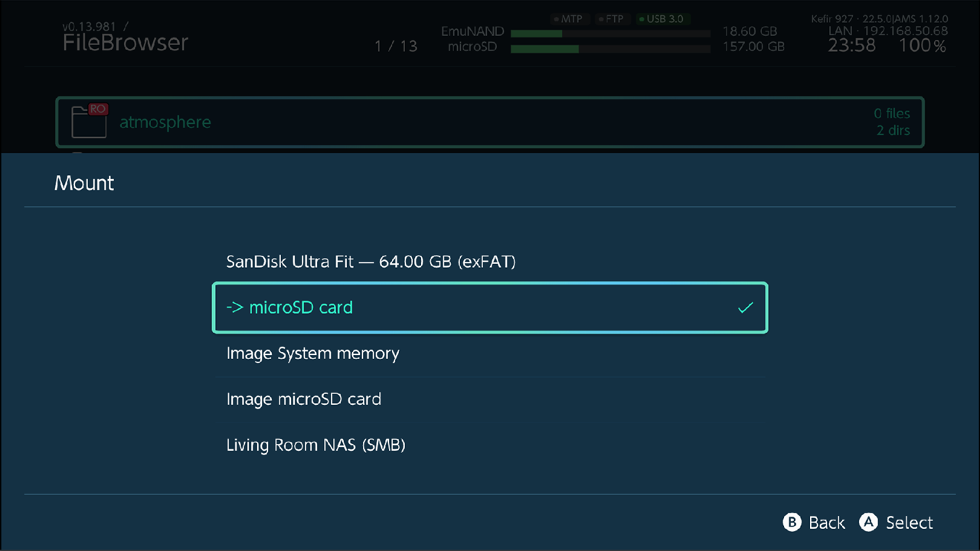Mount Living Room NAS (SMB)
980x551 pixels.
point(490,445)
